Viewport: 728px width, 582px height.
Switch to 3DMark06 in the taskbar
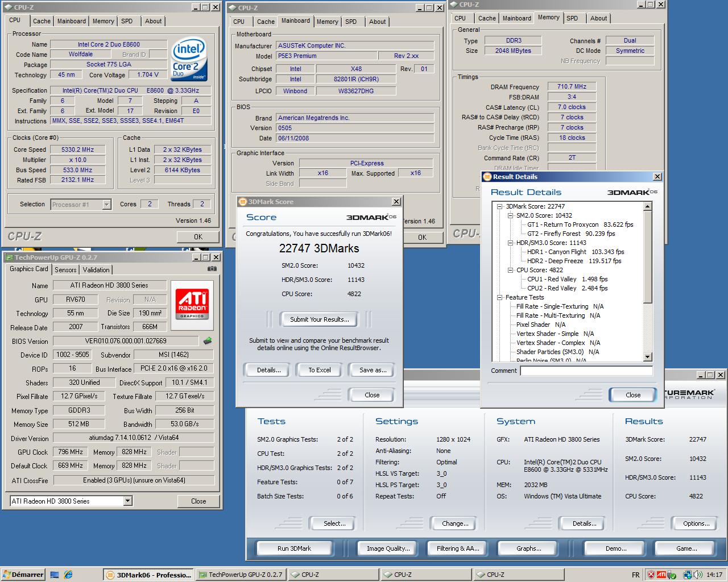click(149, 575)
